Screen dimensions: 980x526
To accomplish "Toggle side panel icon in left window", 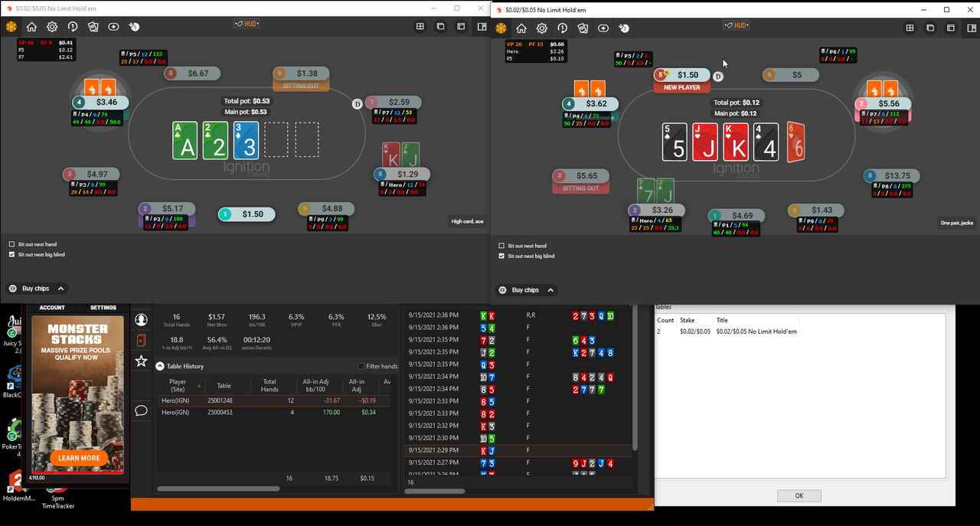I will click(x=482, y=27).
